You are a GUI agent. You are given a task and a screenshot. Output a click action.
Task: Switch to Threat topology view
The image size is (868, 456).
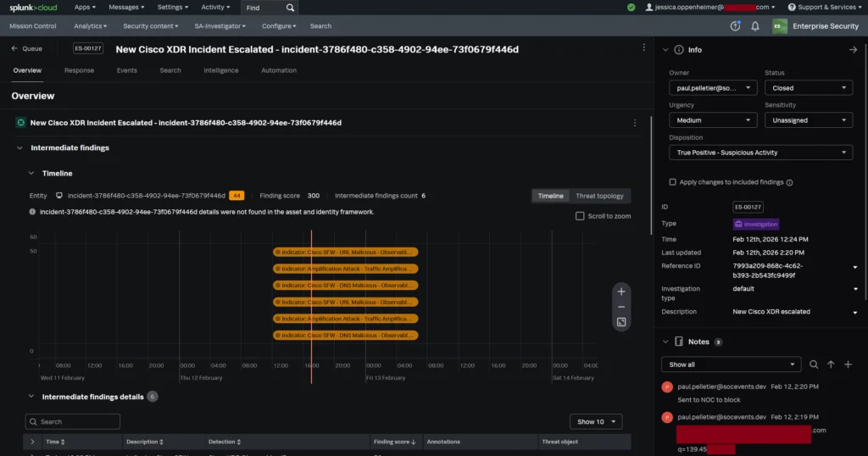pyautogui.click(x=599, y=196)
